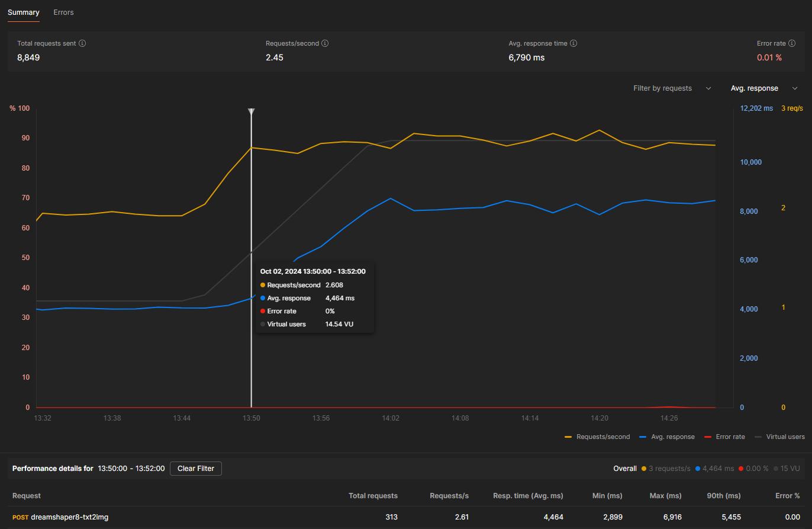This screenshot has height=529, width=812.
Task: Toggle Error rate series in chart legend
Action: [724, 437]
